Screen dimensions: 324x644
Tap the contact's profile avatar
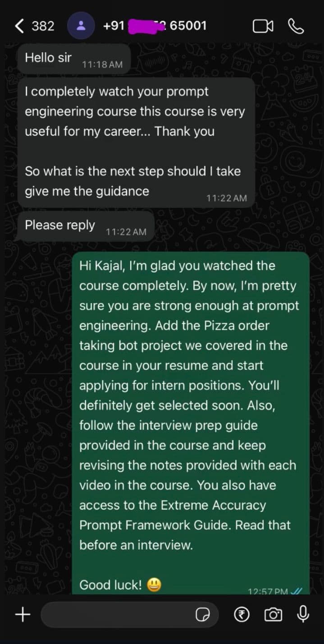pos(81,26)
